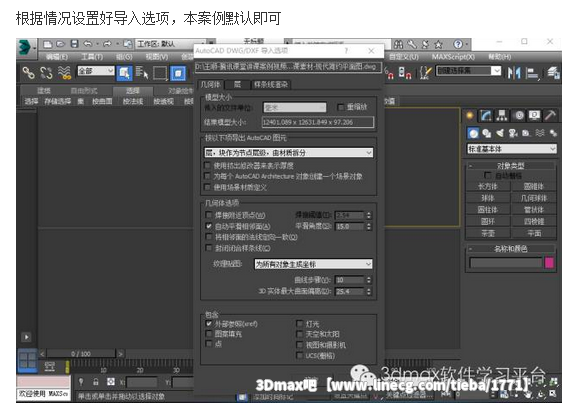Select the Geometry sphere category icon
This screenshot has width=568, height=404.
(x=473, y=133)
